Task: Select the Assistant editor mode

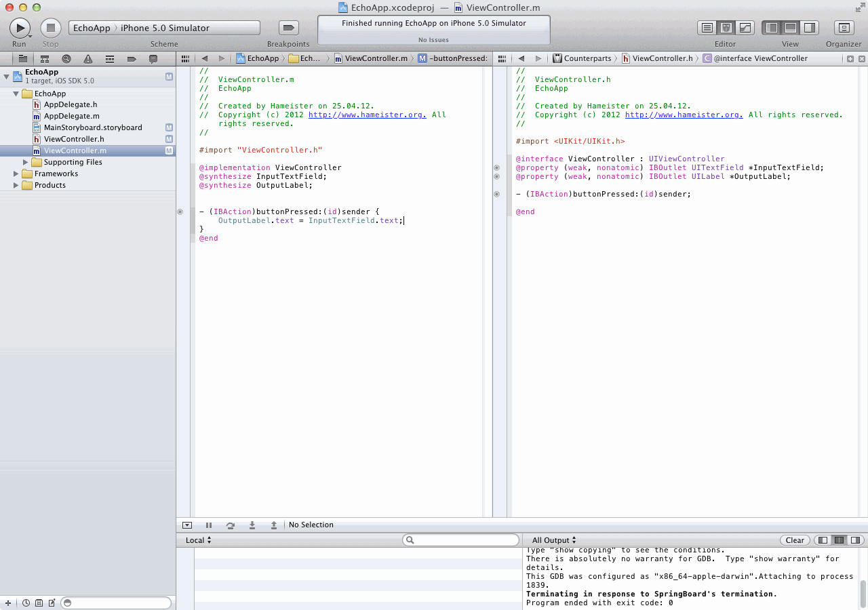Action: [726, 28]
